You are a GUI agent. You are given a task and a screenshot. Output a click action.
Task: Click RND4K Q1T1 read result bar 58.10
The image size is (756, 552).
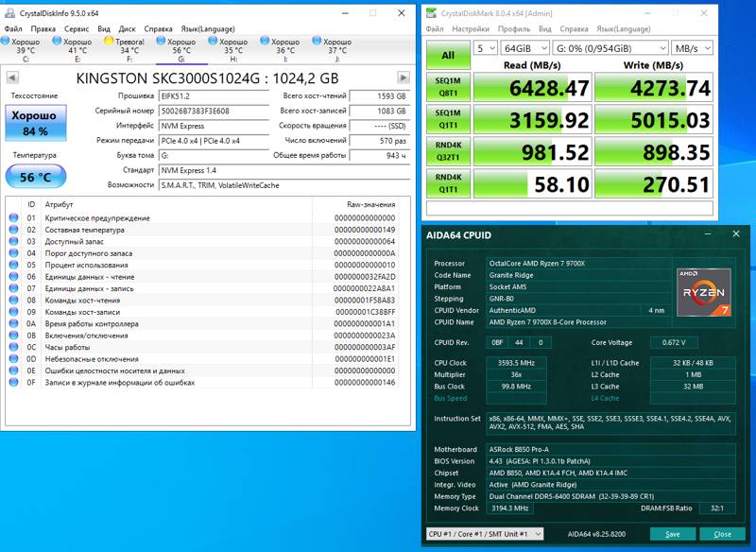point(533,183)
